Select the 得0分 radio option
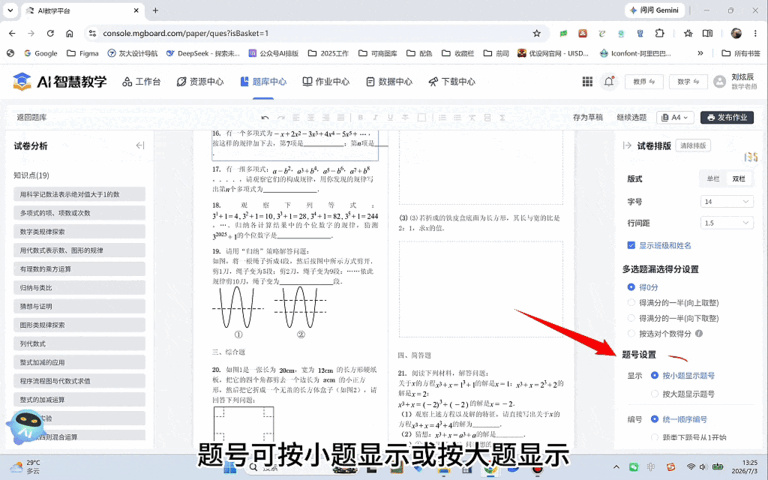768x480 pixels. pos(631,287)
